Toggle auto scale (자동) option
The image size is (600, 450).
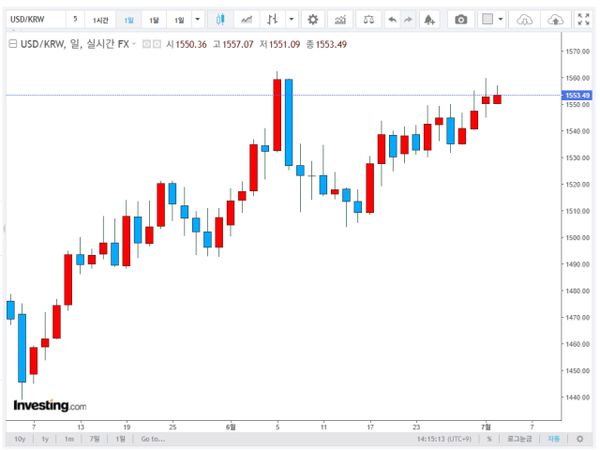(553, 439)
